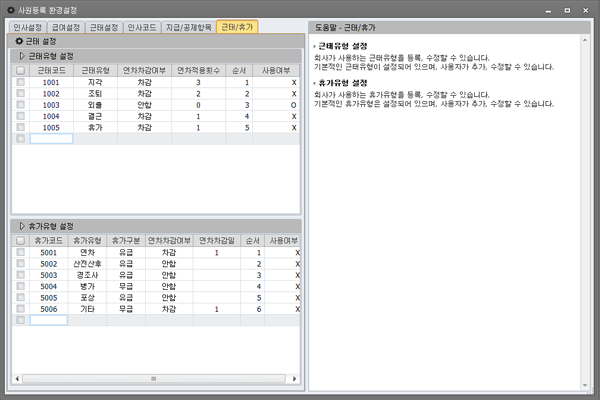
Task: Click the 안함 cell in 외출 row
Action: [x=145, y=105]
